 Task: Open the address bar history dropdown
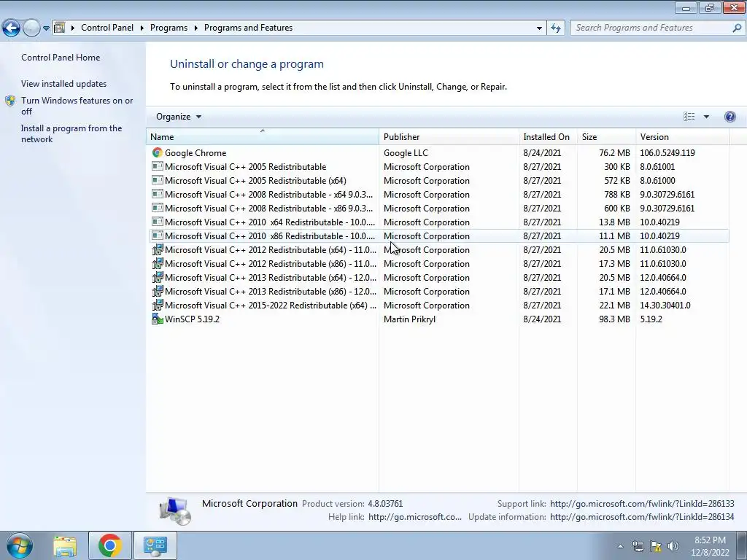click(539, 28)
